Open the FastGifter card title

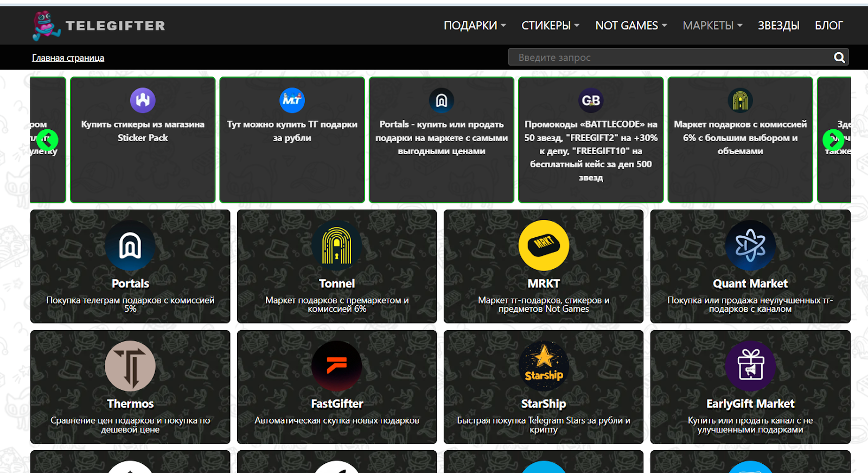tap(337, 403)
